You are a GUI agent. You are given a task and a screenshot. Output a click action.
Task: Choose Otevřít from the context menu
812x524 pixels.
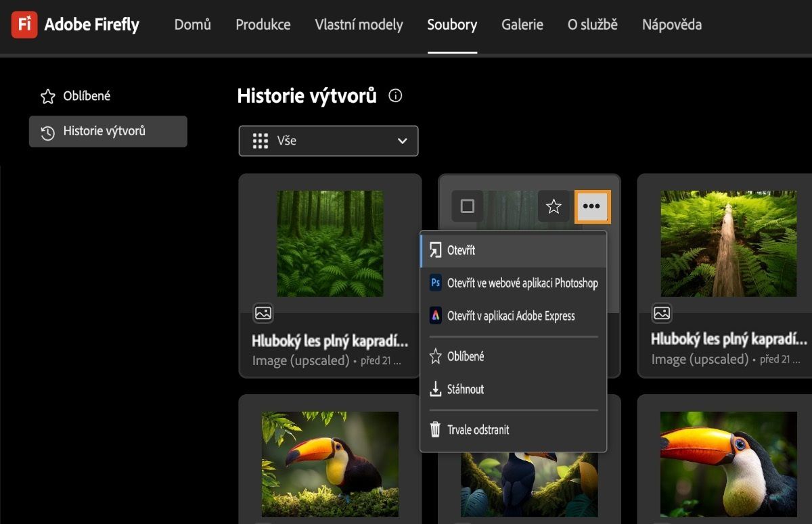point(461,250)
